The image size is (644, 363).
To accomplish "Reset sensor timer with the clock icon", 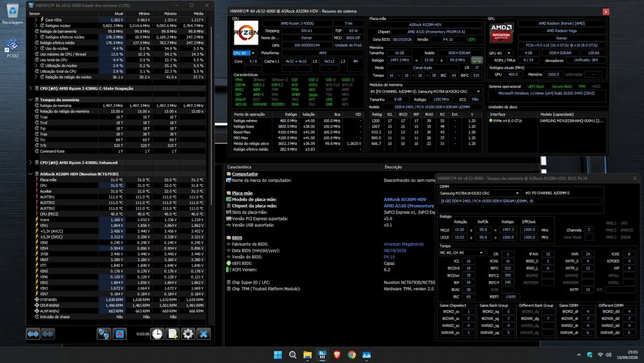I will (157, 334).
